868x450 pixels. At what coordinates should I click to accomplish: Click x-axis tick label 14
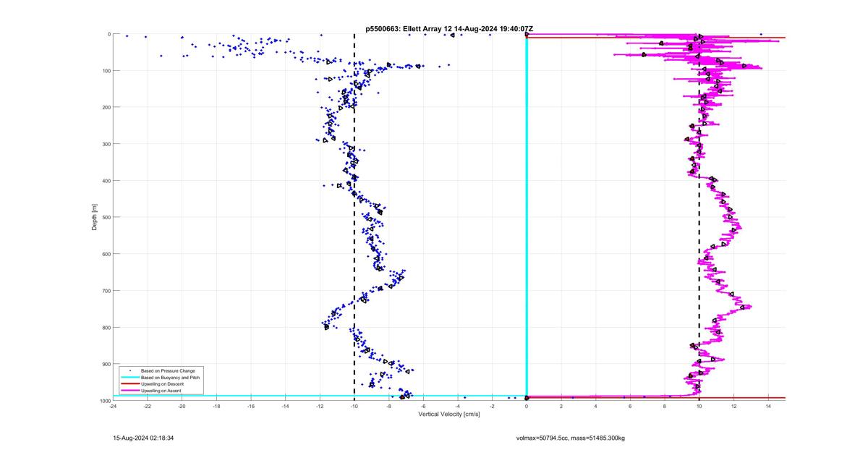click(768, 406)
